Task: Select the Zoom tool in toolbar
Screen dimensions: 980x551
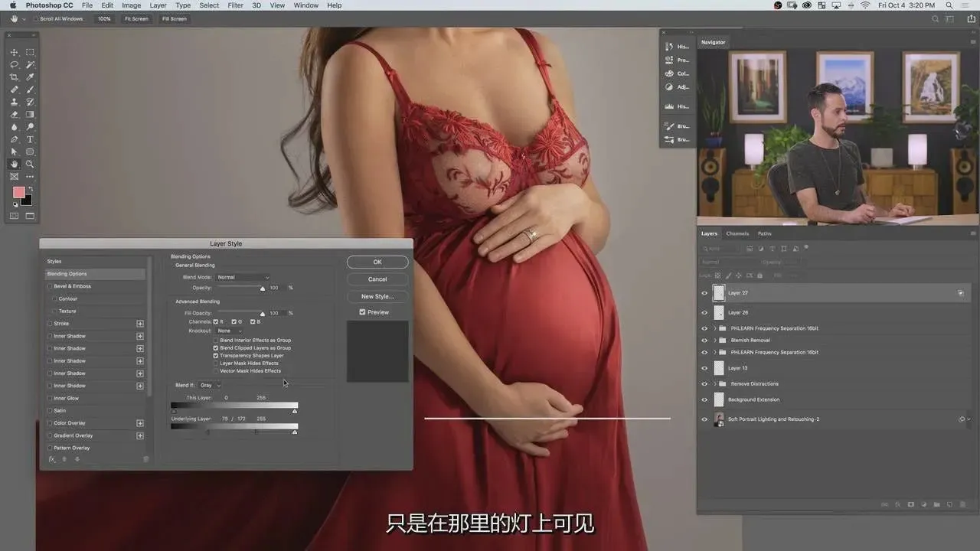Action: click(x=30, y=164)
